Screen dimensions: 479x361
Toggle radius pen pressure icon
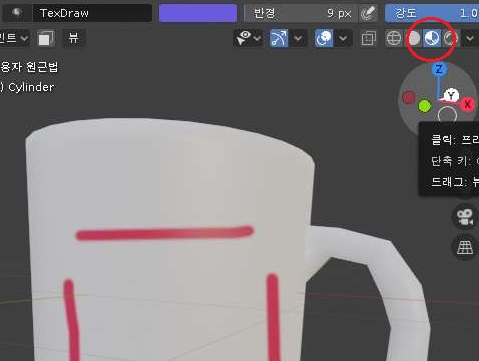pyautogui.click(x=368, y=13)
